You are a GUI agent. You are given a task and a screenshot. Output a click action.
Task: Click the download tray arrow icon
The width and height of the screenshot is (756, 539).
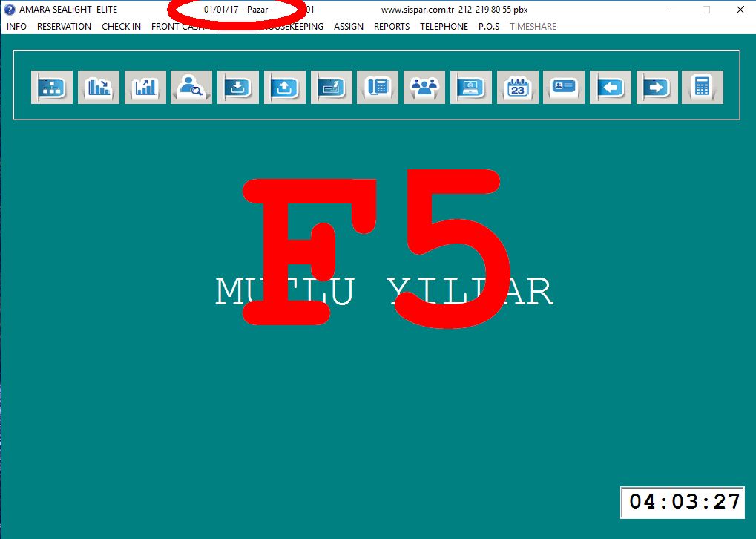(238, 87)
